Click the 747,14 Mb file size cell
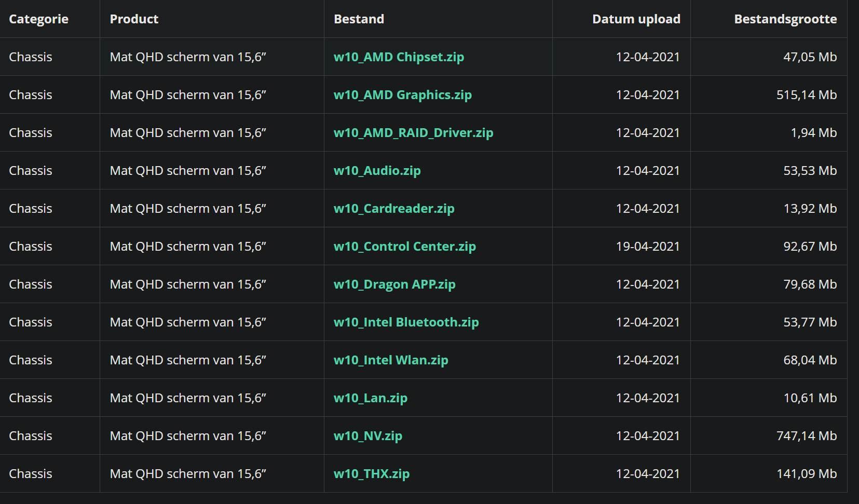Screen dimensions: 859x504 (807, 436)
